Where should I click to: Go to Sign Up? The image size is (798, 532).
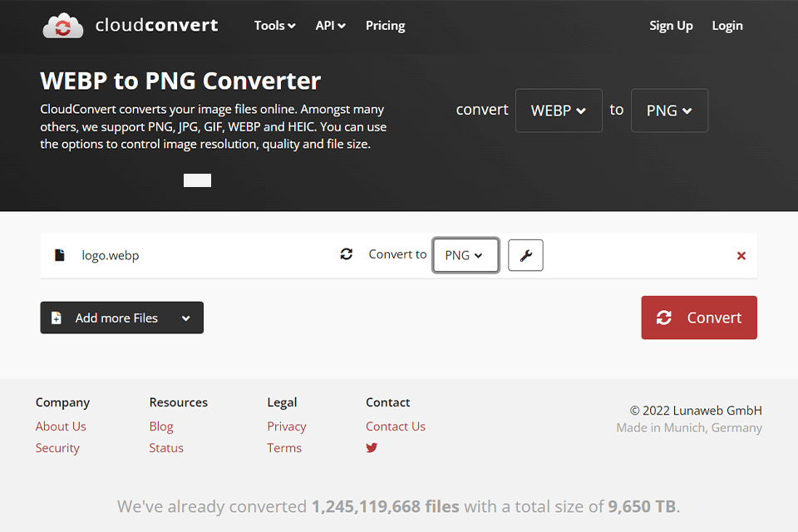click(x=671, y=26)
